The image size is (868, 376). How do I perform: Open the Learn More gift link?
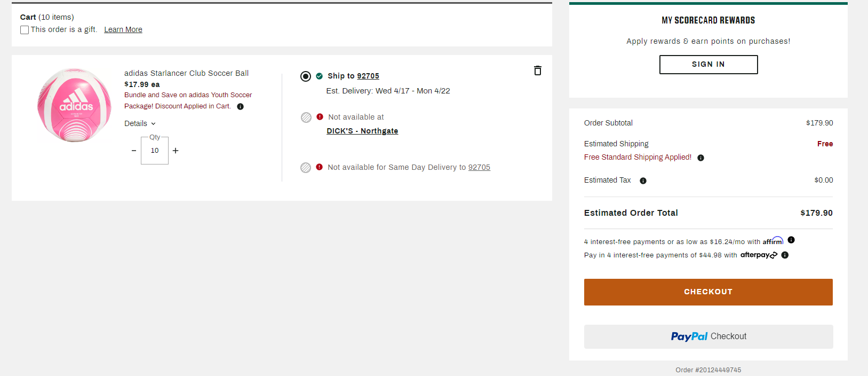click(x=123, y=29)
